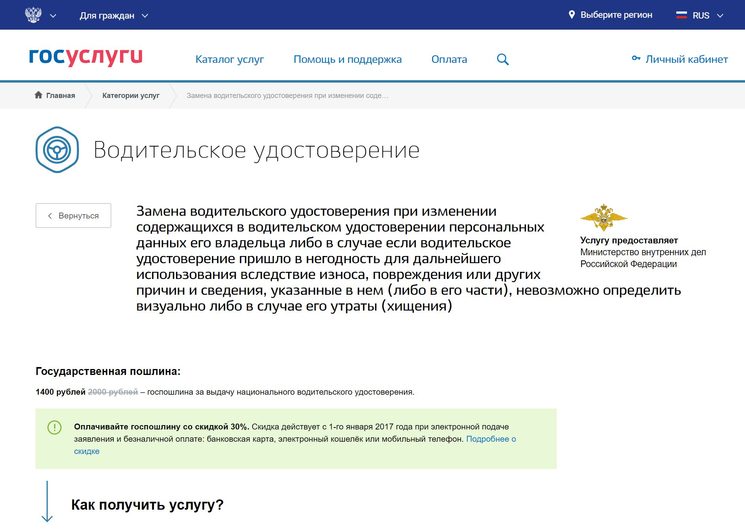Navigate to Категории услуг breadcrumb

coord(130,96)
